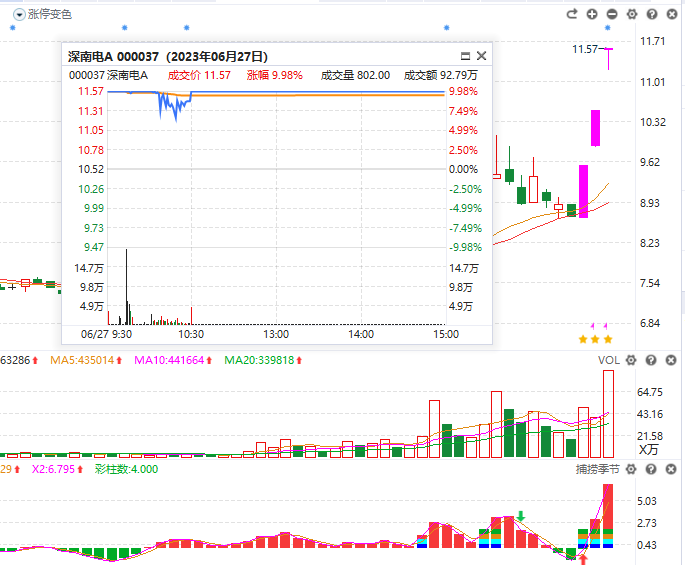Open main chart settings gear icon
Image resolution: width=685 pixels, height=565 pixels.
click(632, 14)
